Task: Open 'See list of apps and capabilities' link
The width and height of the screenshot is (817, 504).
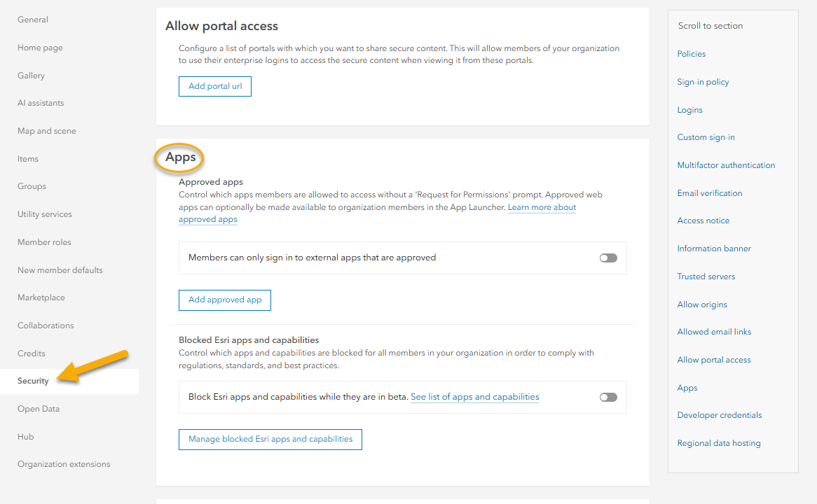Action: pyautogui.click(x=474, y=397)
